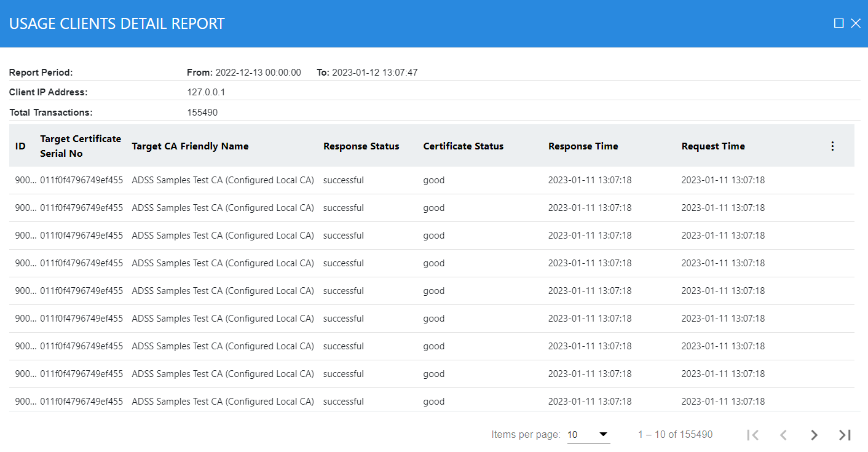Viewport: 868px width, 452px height.
Task: Click the Request Time column header
Action: click(x=712, y=146)
